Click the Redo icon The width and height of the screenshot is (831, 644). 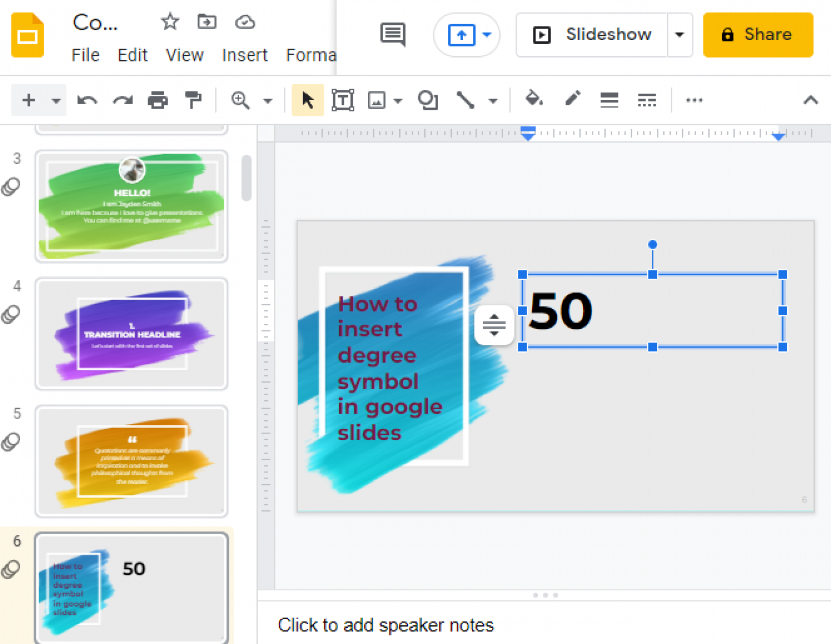point(123,100)
